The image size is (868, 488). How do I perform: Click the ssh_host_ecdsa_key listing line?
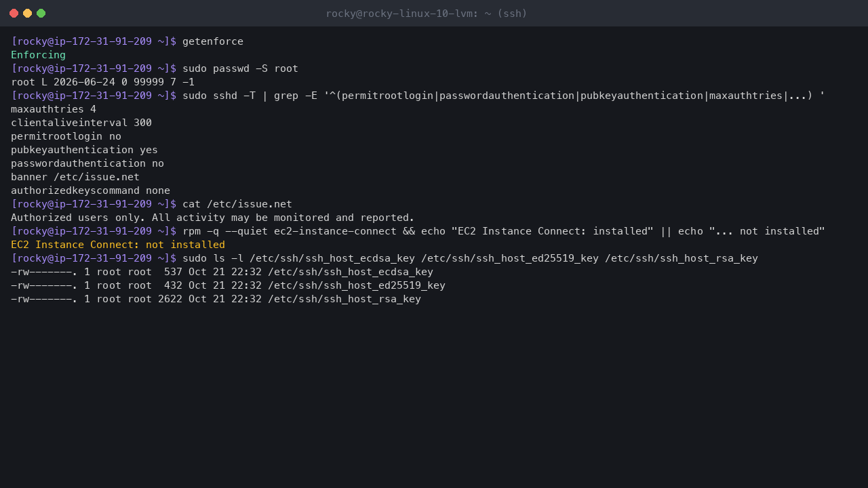[222, 272]
